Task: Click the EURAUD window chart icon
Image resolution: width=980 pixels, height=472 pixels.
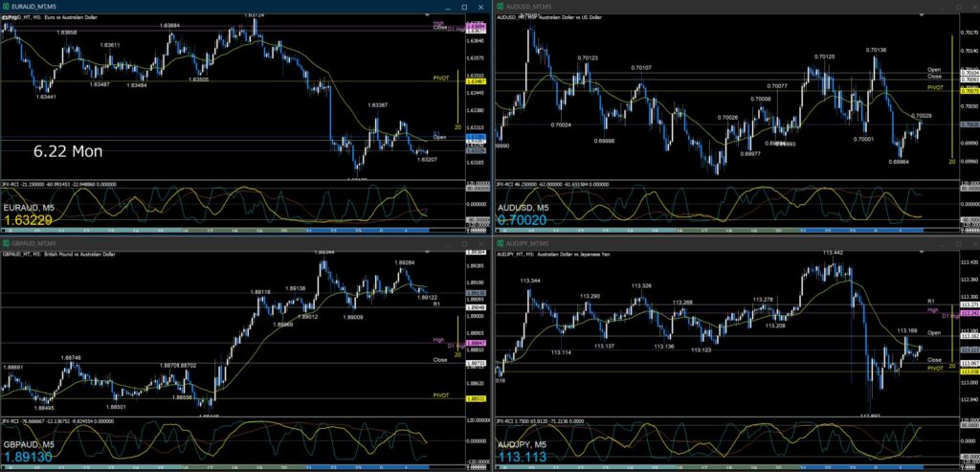Action: point(6,7)
